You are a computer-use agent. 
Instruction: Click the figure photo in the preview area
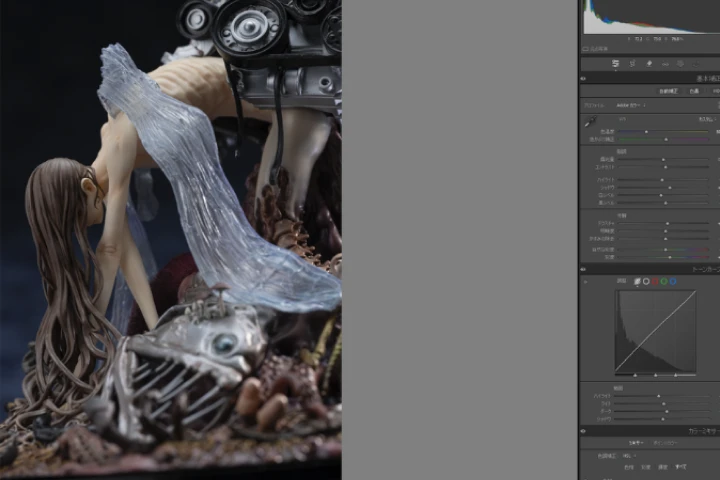coord(170,240)
